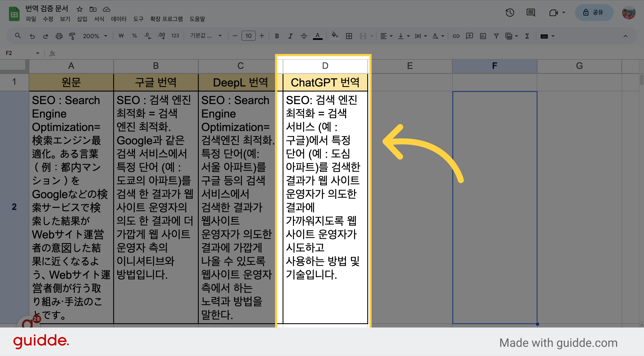The height and width of the screenshot is (356, 644).
Task: Decrease font size with minus button
Action: (235, 36)
